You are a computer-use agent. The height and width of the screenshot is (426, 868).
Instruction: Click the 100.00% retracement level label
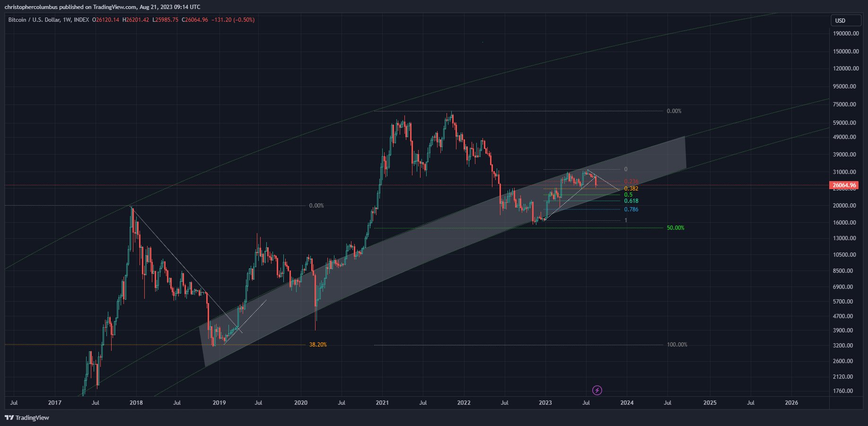(677, 345)
